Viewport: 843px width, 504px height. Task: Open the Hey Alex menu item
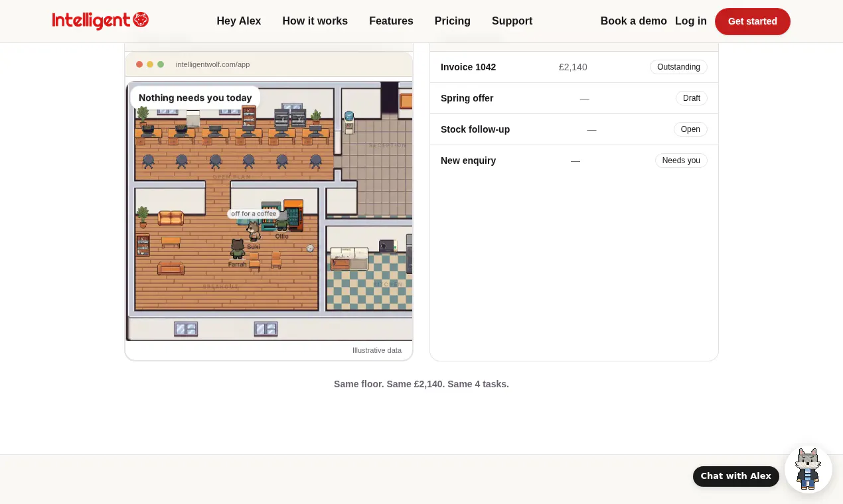coord(239,21)
